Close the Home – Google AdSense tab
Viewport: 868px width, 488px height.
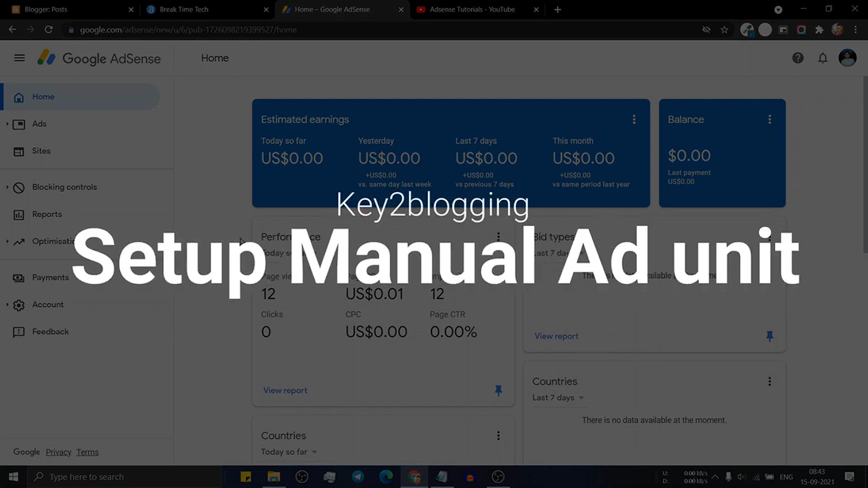click(x=401, y=9)
